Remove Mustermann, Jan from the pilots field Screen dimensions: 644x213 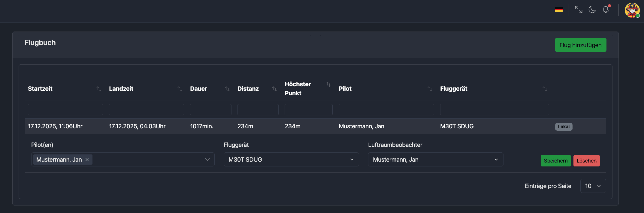[x=87, y=160]
